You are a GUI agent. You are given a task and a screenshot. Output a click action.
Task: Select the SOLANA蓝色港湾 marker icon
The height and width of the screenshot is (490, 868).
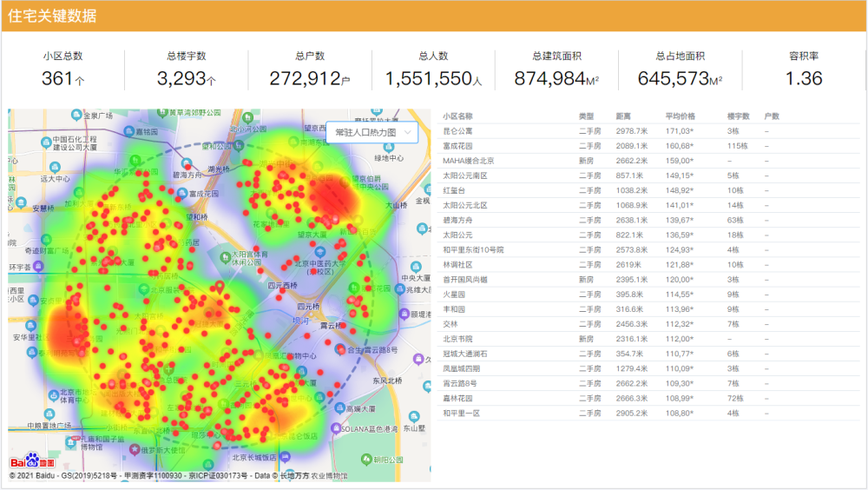(335, 428)
